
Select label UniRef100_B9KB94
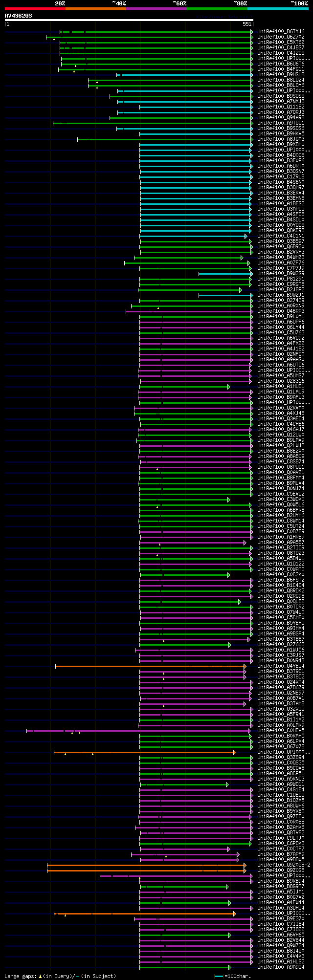[x=281, y=881]
